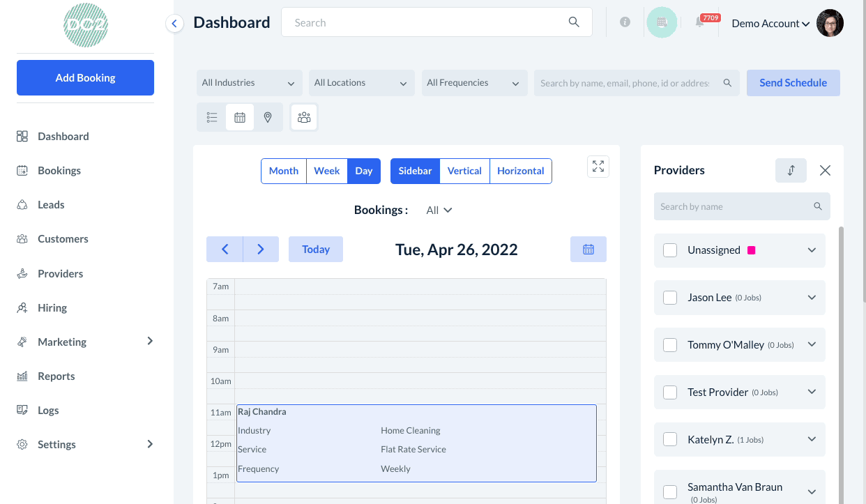Click the magnifier in the booking search filter
The image size is (866, 504).
[727, 83]
